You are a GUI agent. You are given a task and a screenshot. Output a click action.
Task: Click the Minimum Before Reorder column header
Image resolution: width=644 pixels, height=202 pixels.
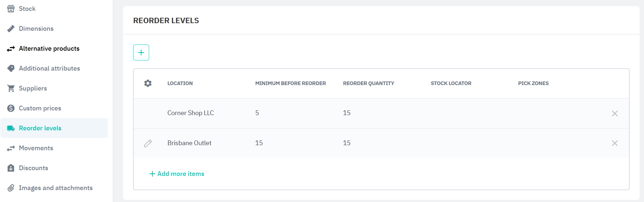290,83
